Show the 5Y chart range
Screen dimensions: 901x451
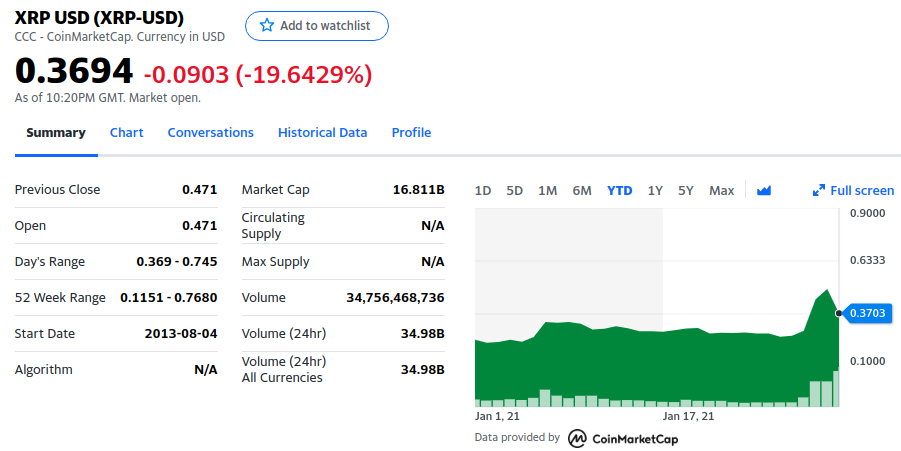[686, 190]
